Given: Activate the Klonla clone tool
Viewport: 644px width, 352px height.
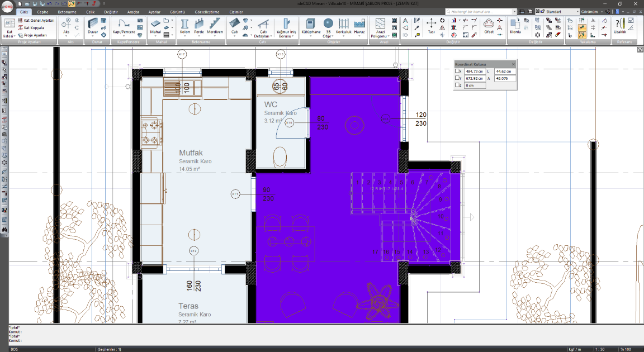Looking at the screenshot, I should click(515, 26).
